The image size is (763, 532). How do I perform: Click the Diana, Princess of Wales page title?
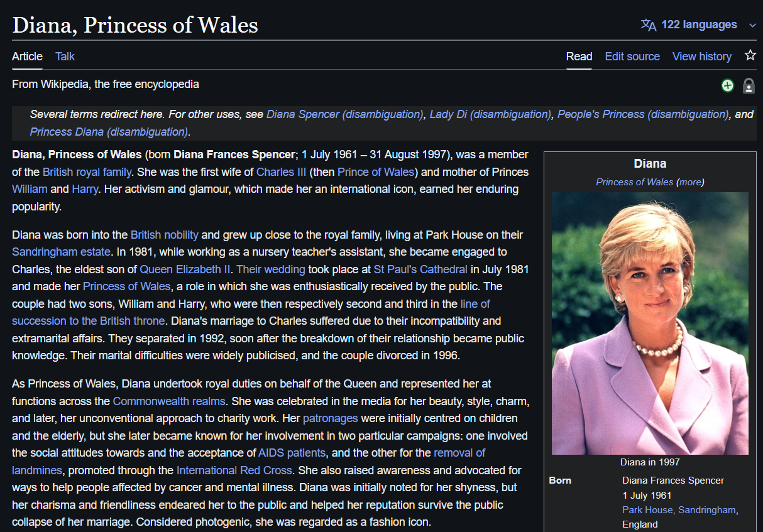(x=135, y=24)
